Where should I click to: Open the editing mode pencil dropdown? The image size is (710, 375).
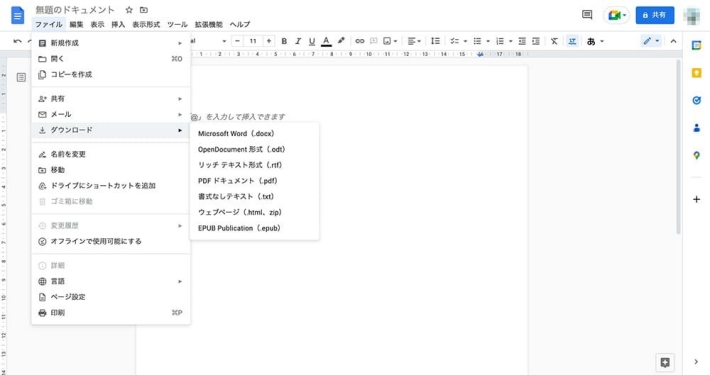pyautogui.click(x=651, y=41)
